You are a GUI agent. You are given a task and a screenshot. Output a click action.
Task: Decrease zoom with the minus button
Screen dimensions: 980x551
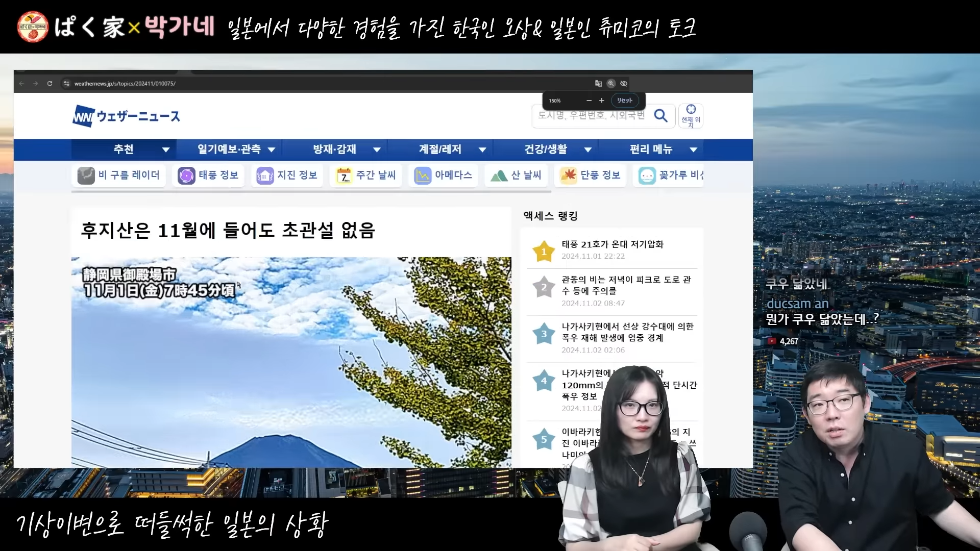pos(589,101)
